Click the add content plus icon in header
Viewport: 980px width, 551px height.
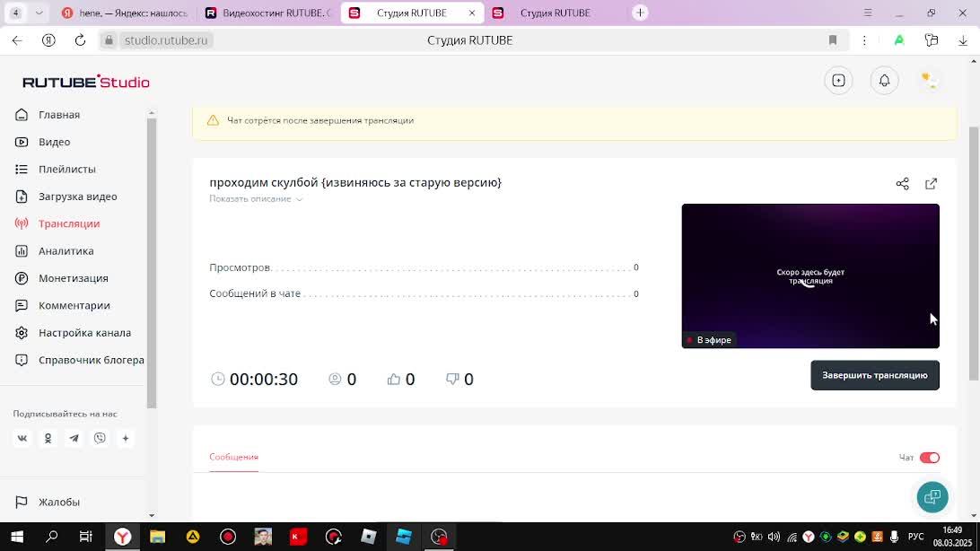[839, 81]
